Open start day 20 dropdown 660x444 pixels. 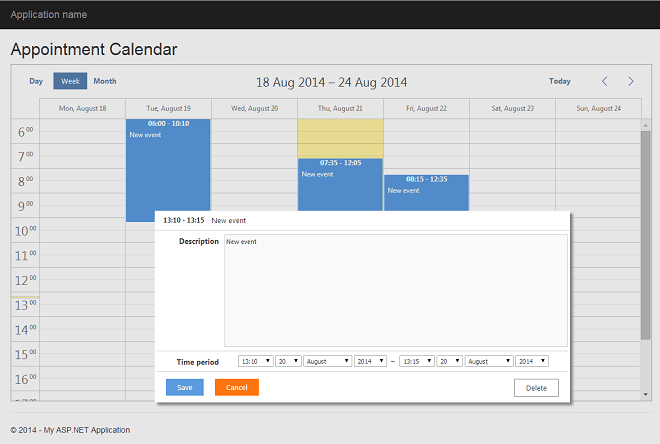click(x=287, y=361)
